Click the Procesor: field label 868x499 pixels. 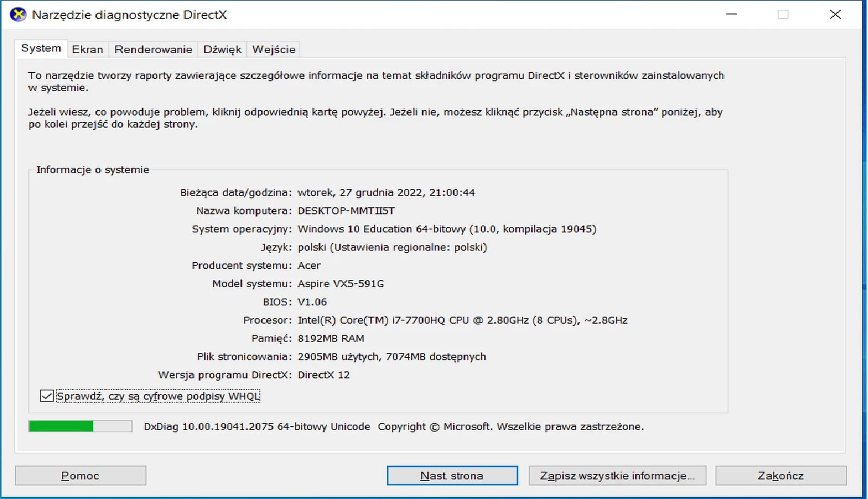(267, 320)
